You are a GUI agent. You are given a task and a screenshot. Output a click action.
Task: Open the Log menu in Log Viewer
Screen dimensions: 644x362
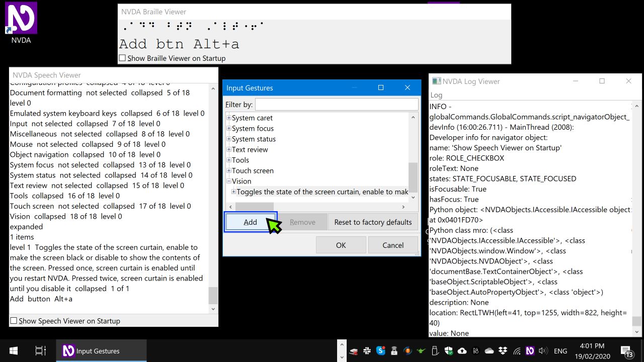point(436,95)
